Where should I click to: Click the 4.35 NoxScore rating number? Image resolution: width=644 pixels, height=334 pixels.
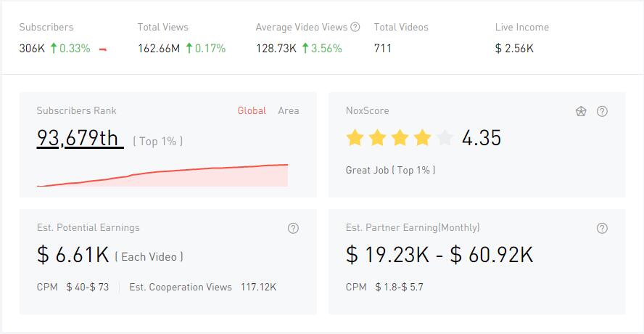[x=481, y=138]
